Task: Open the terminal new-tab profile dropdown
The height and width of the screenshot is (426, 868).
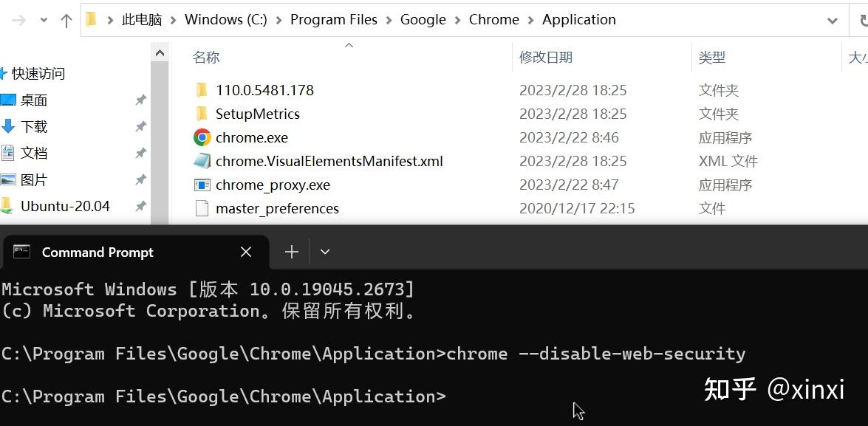Action: coord(325,252)
